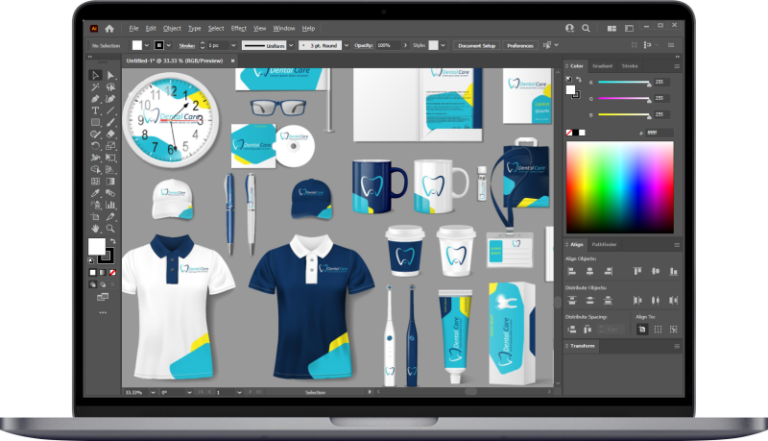Click Change Screen Mode button
The width and height of the screenshot is (768, 441).
pos(103,297)
